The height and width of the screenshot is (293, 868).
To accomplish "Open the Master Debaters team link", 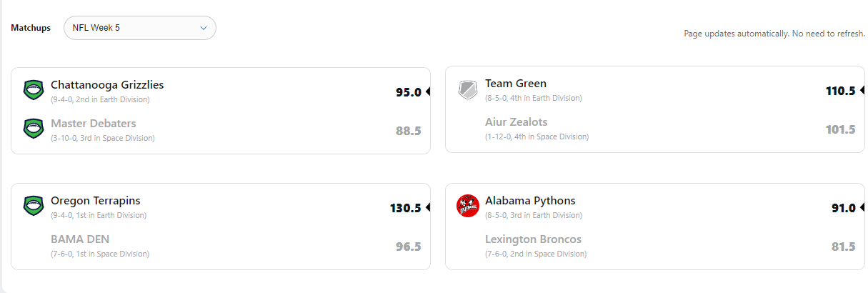I will (94, 124).
